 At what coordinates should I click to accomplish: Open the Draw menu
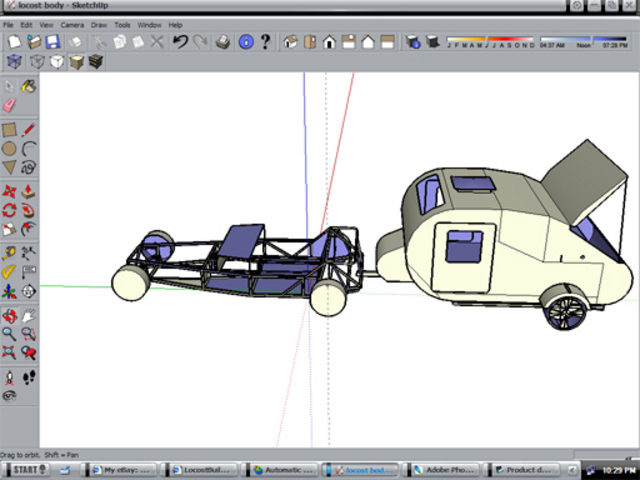click(x=99, y=25)
